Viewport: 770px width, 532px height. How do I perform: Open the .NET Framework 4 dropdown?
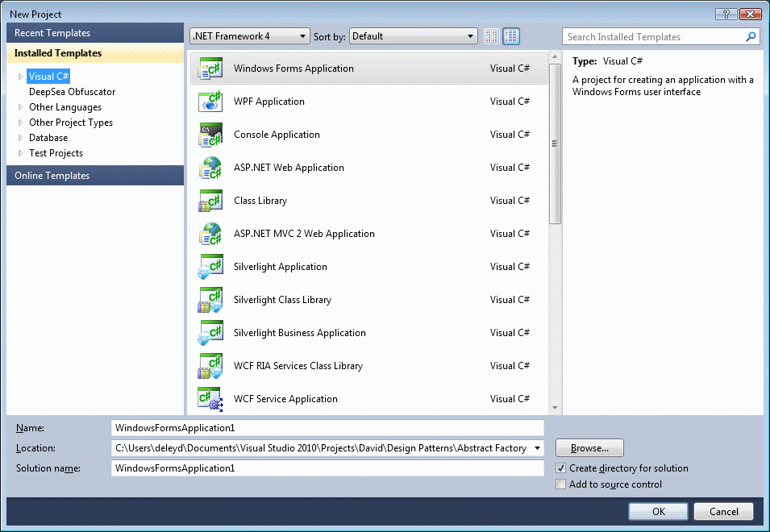tap(302, 35)
